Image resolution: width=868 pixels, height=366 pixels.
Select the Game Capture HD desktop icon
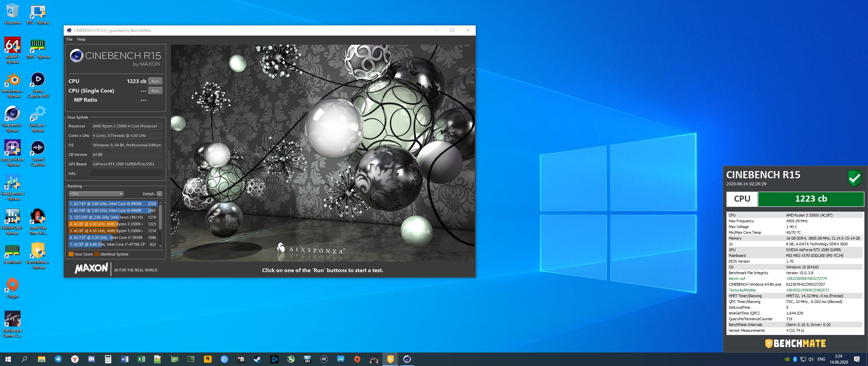(38, 85)
